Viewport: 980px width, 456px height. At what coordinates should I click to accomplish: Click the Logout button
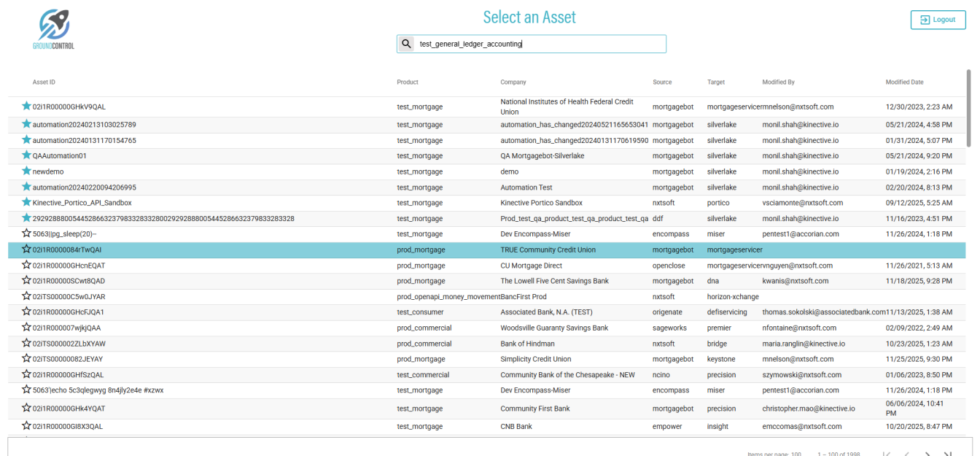[938, 20]
